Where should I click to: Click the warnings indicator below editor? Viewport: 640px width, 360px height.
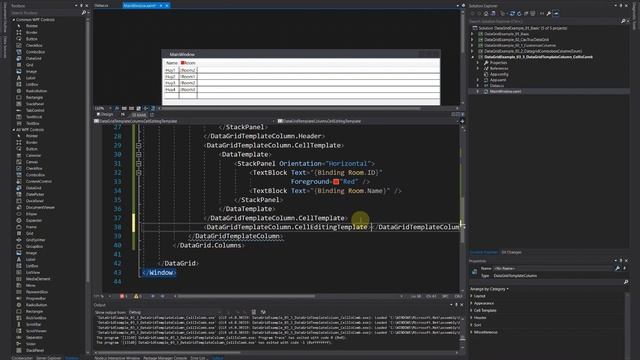click(x=138, y=296)
